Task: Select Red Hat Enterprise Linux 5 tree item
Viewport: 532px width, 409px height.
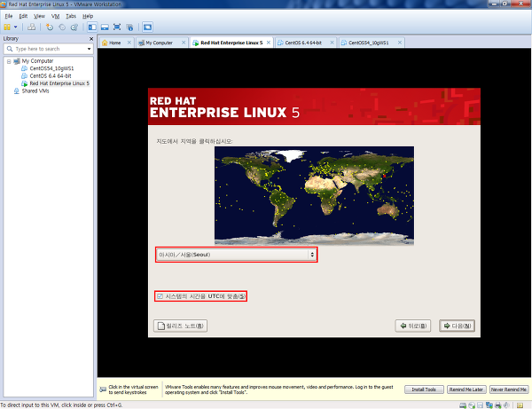Action: click(x=59, y=83)
